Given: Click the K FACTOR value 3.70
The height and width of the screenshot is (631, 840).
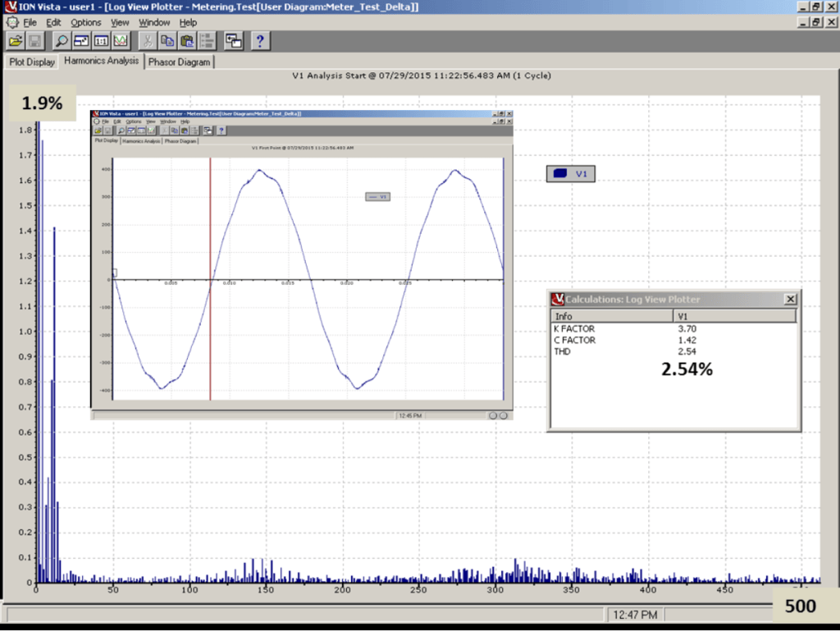Looking at the screenshot, I should pos(687,329).
